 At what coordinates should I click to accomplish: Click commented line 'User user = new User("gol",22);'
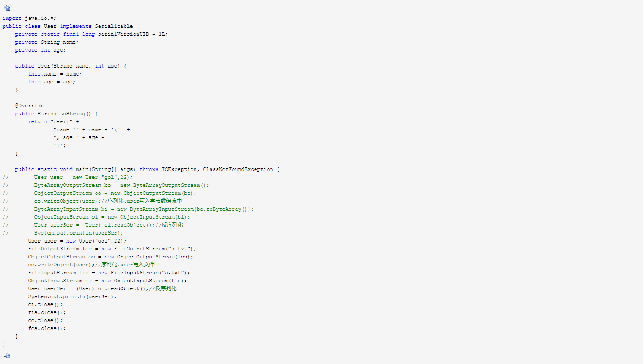(x=68, y=177)
